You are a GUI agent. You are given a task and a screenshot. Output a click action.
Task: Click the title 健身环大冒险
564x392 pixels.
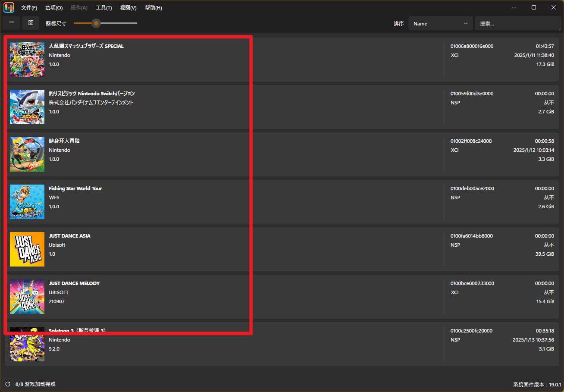pyautogui.click(x=64, y=141)
